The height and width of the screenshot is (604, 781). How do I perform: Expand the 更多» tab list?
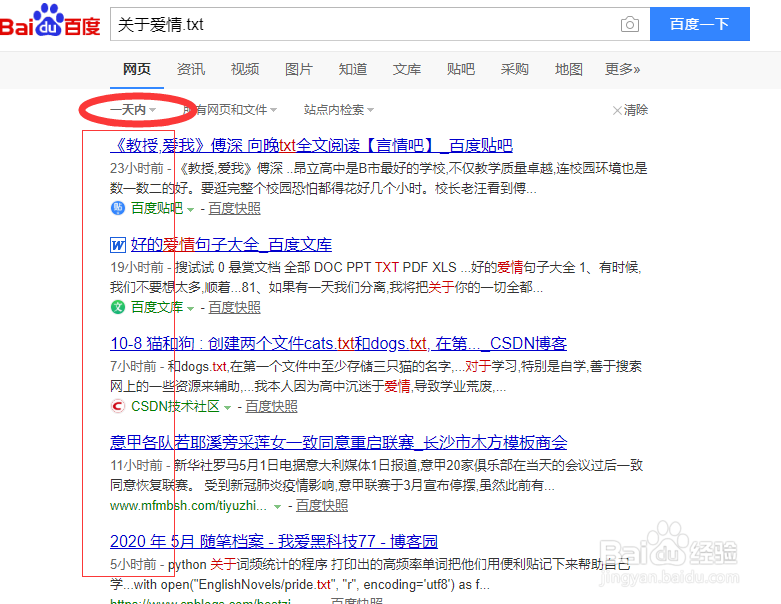coord(623,69)
